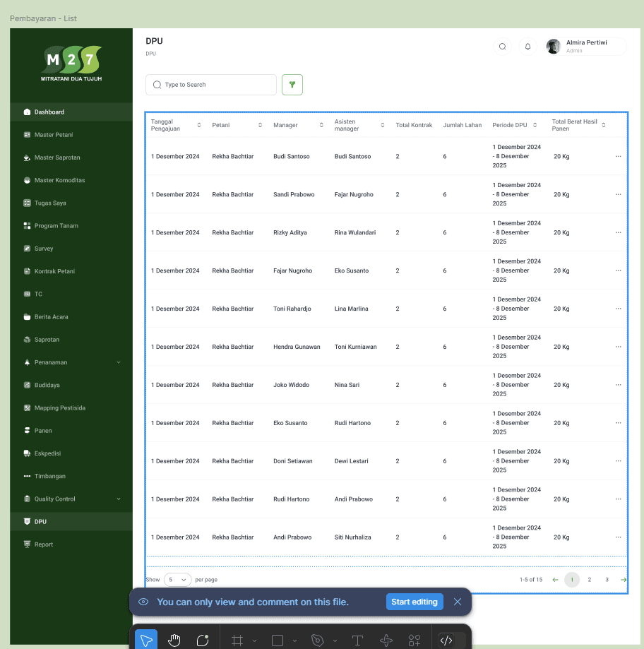Viewport: 644px width, 649px height.
Task: Dismiss the view-only notification banner
Action: [x=458, y=602]
